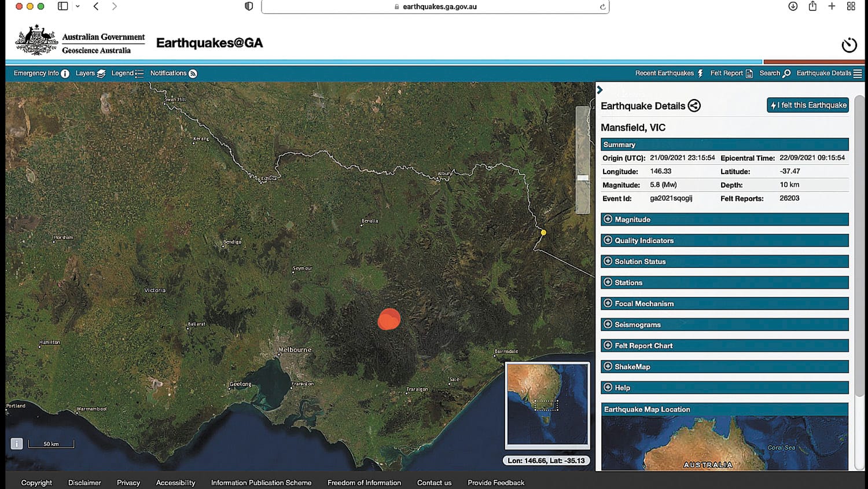Screen dimensions: 868x489
Task: Open Recent Earthquakes menu
Action: click(668, 73)
